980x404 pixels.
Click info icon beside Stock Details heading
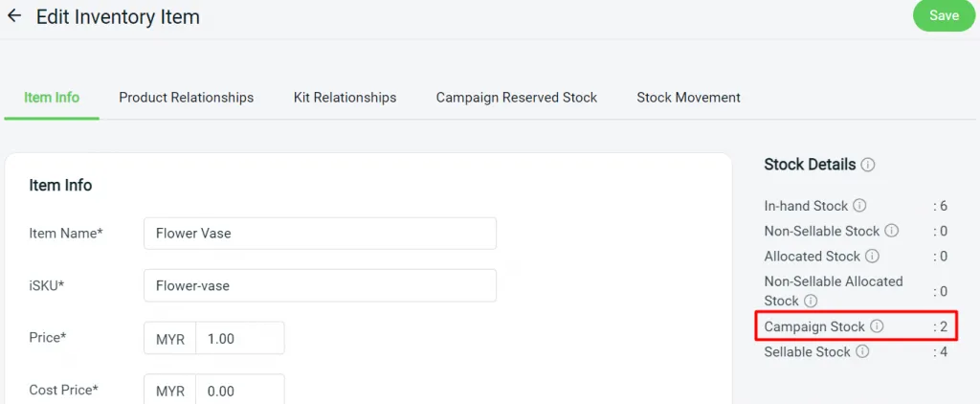point(868,165)
